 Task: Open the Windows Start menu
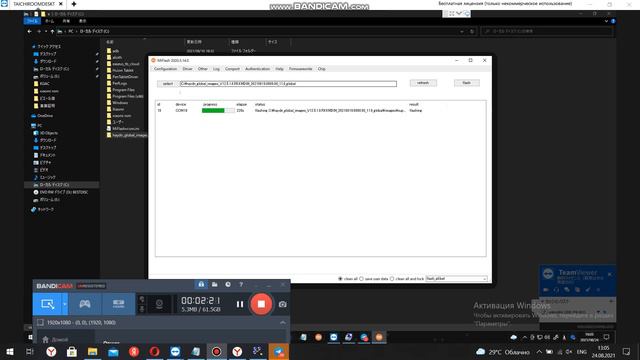[10, 352]
